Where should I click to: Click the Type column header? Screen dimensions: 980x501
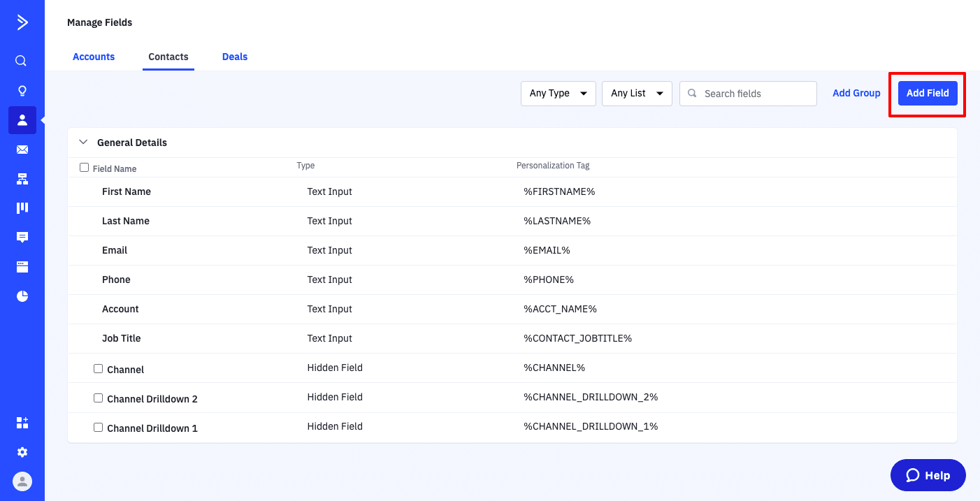[305, 166]
